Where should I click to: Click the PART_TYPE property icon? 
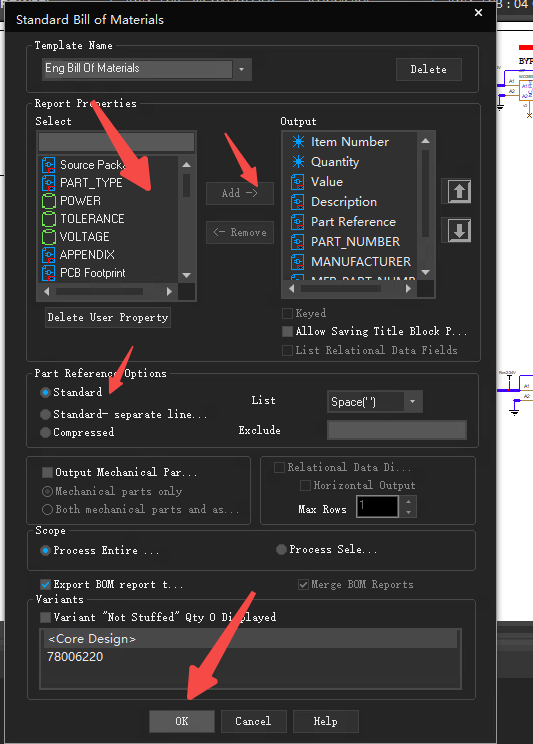tap(48, 183)
